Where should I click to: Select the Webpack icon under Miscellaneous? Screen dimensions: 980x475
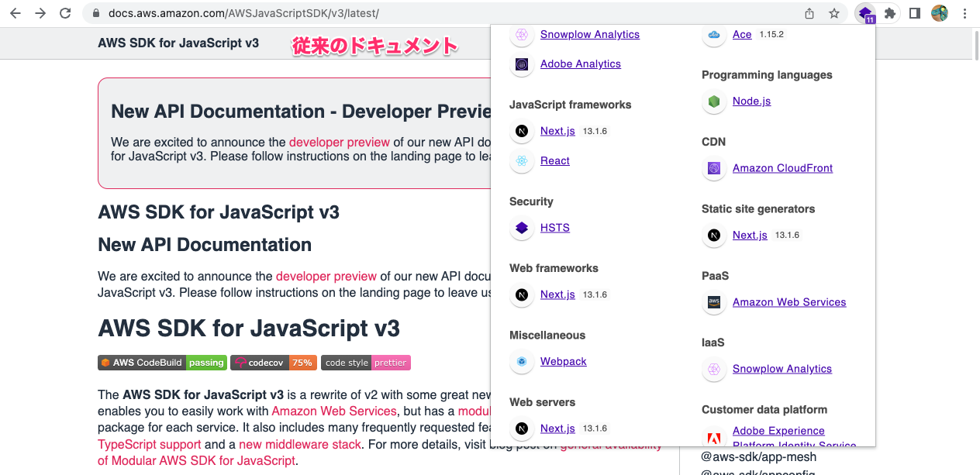(520, 362)
